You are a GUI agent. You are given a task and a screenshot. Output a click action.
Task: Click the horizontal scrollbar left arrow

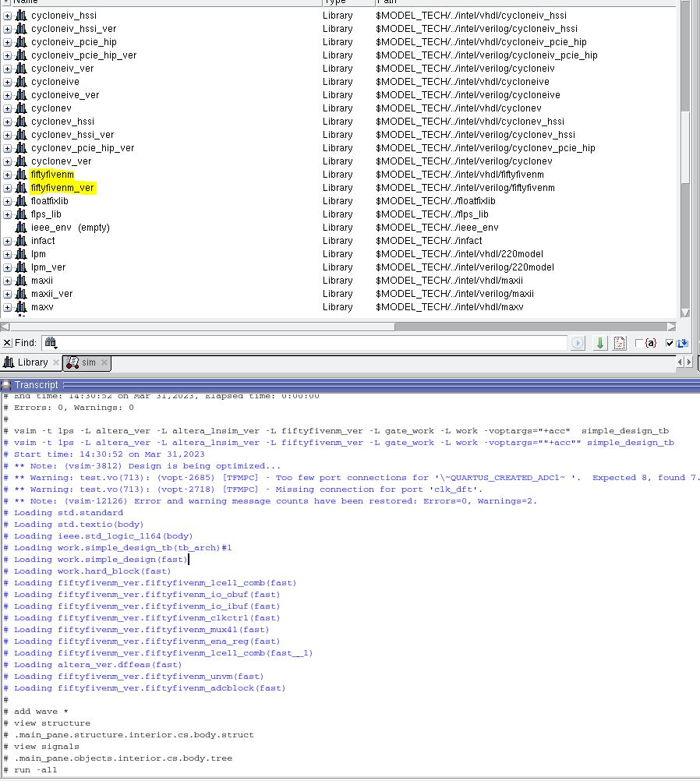(5, 327)
